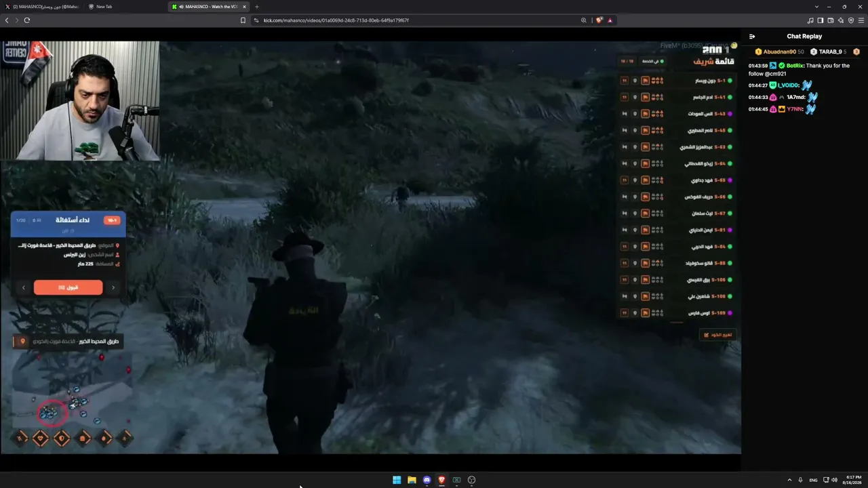Click 1A7md username in chat
Screen dimensions: 868x488
click(795, 98)
